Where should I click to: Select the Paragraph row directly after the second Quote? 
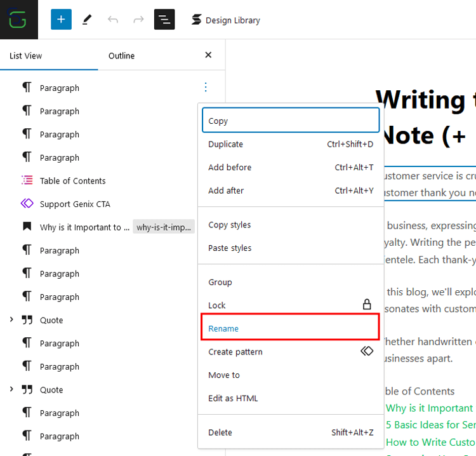tap(60, 413)
